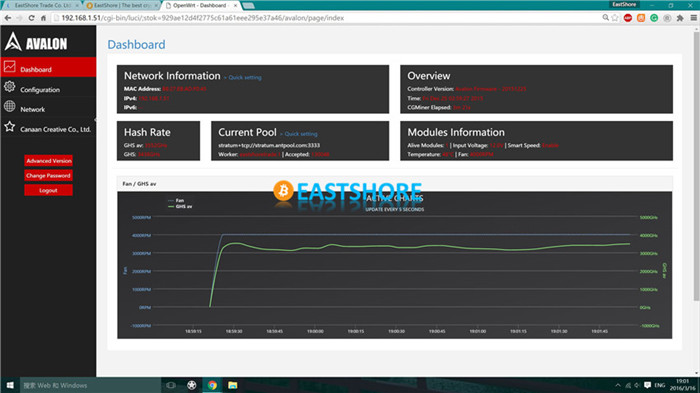Toggle the GHS av series in legend
700x393 pixels.
pyautogui.click(x=180, y=206)
